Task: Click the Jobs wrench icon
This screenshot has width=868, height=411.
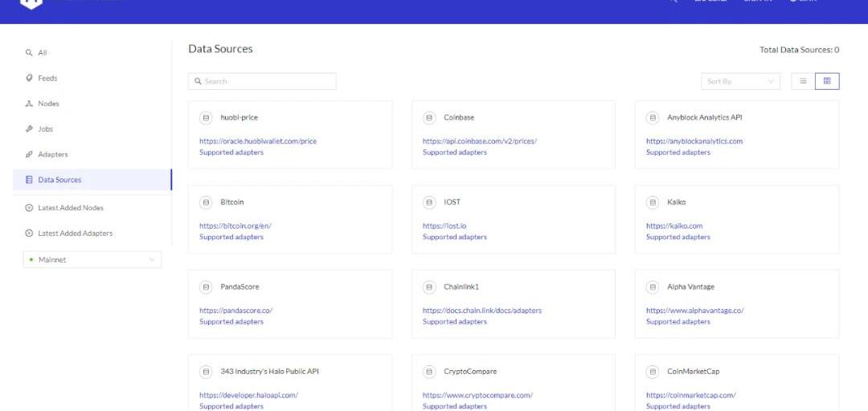Action: (x=30, y=129)
